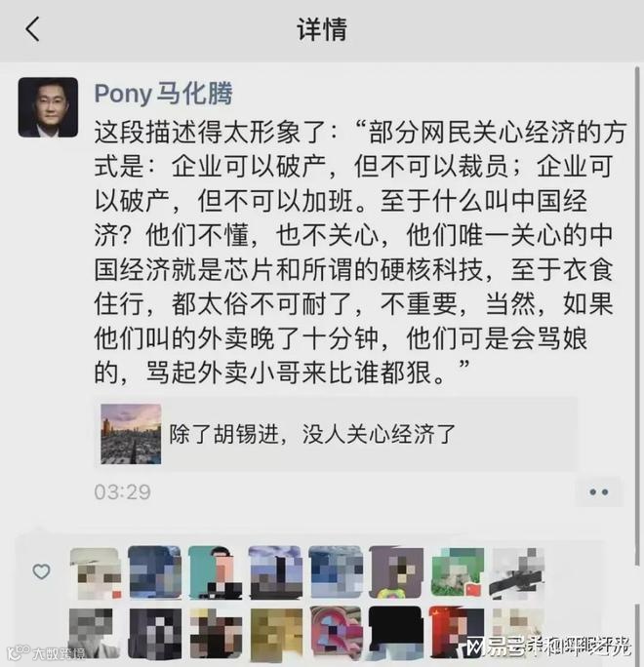Open Pony马化腾 profile avatar
Viewport: 644px width, 667px height.
point(48,107)
